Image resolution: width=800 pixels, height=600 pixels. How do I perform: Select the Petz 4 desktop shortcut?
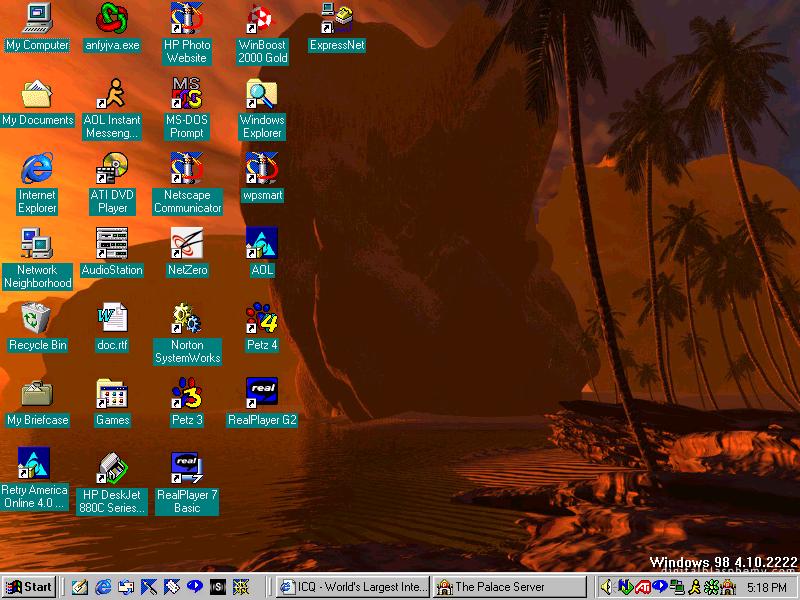click(x=262, y=320)
